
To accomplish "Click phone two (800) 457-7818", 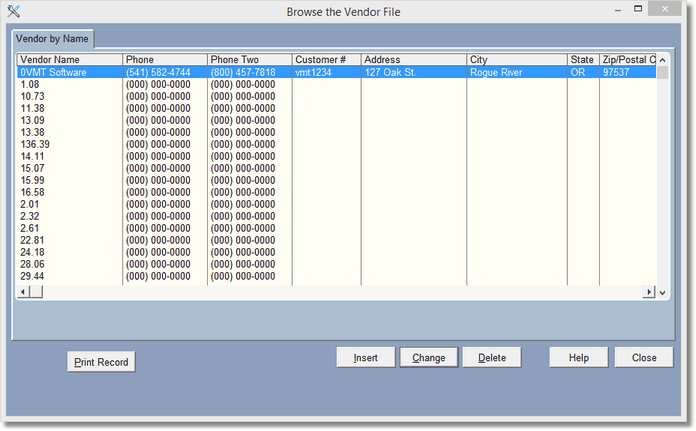I will pyautogui.click(x=243, y=72).
